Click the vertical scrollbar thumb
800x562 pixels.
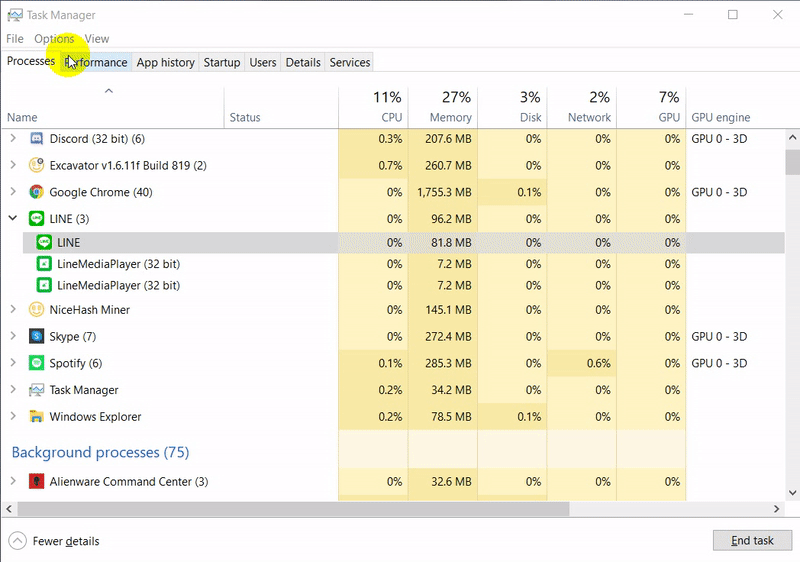click(x=792, y=162)
